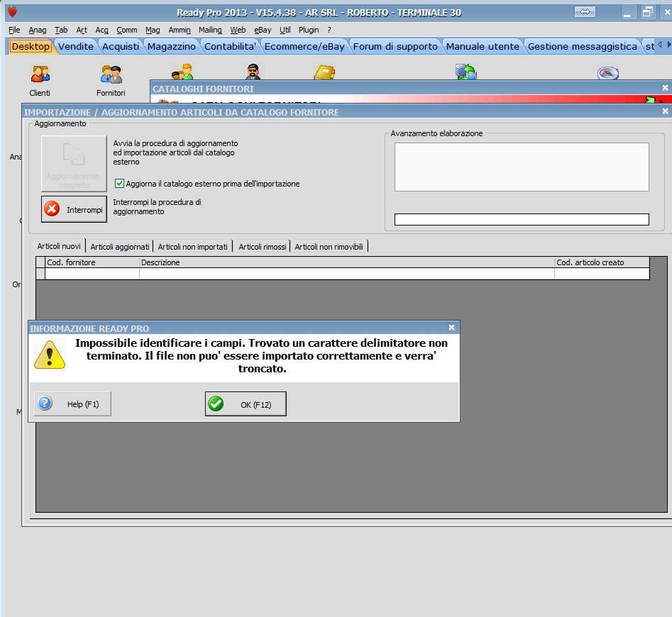672x617 pixels.
Task: Click the double-arrow button in title bar
Action: [585, 12]
